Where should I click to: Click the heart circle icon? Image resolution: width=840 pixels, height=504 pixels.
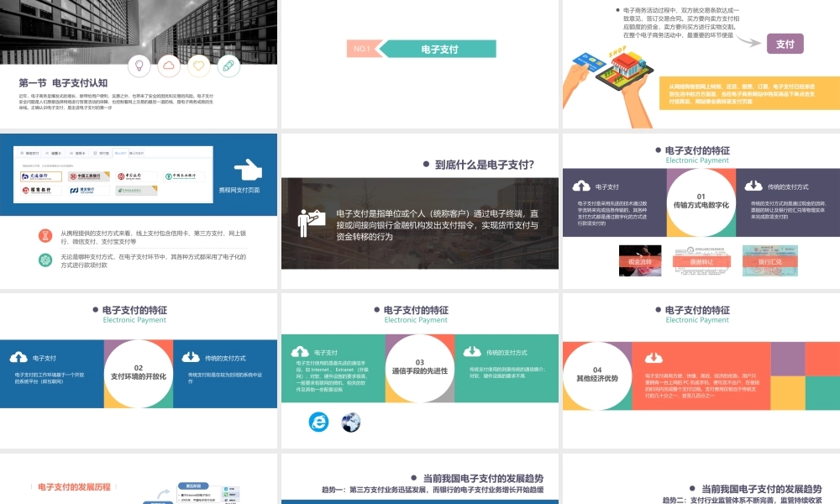[197, 66]
